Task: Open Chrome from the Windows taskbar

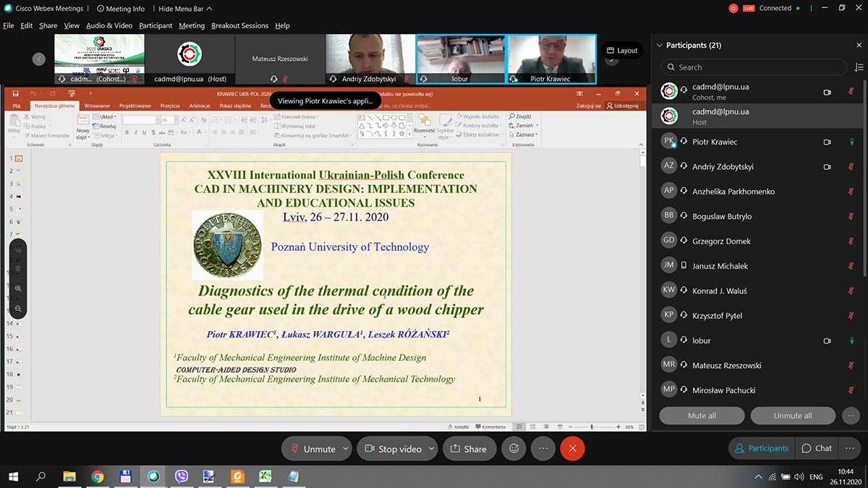Action: pos(98,476)
